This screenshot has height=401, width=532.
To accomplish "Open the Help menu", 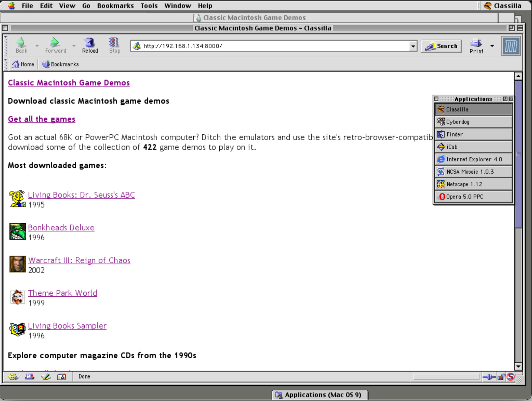I will (x=205, y=6).
